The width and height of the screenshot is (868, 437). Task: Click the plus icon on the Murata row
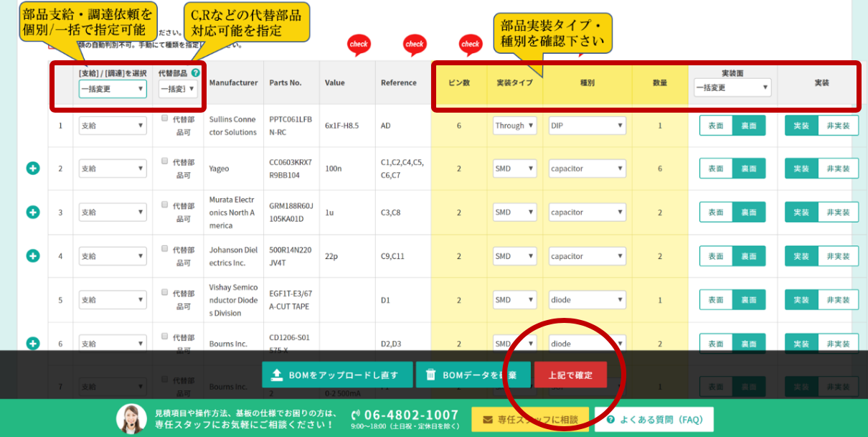click(33, 212)
